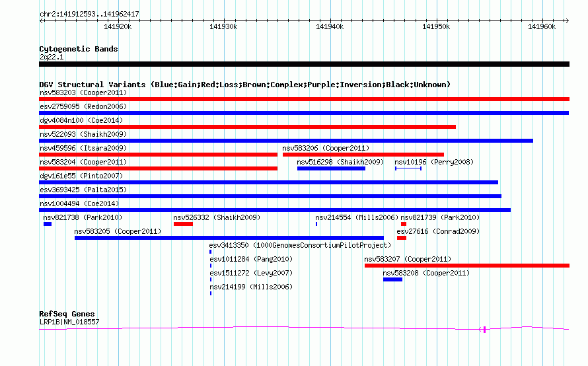This screenshot has width=588, height=366.
Task: Click the 2q22.1 cytogenetic band black bar
Action: pos(304,64)
